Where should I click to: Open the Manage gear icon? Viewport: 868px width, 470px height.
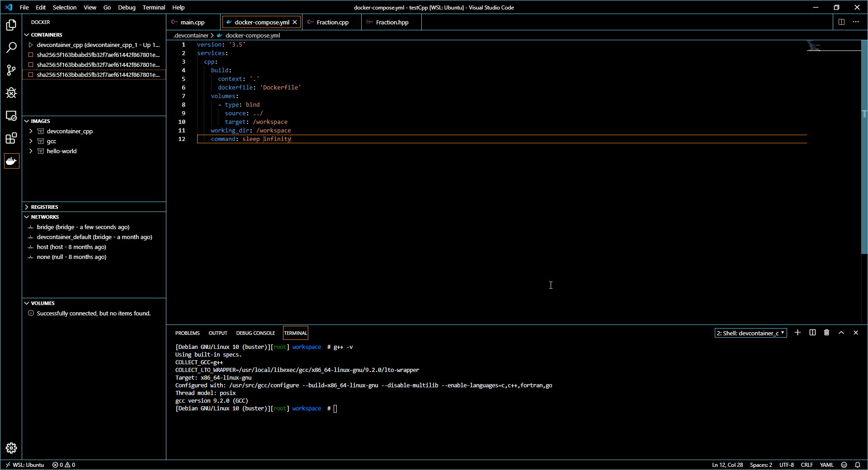click(11, 448)
